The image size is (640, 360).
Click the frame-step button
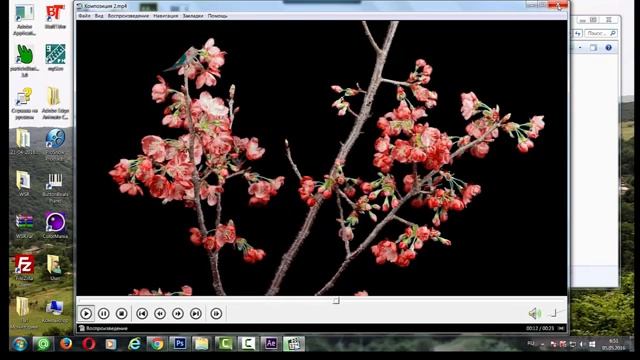click(216, 313)
